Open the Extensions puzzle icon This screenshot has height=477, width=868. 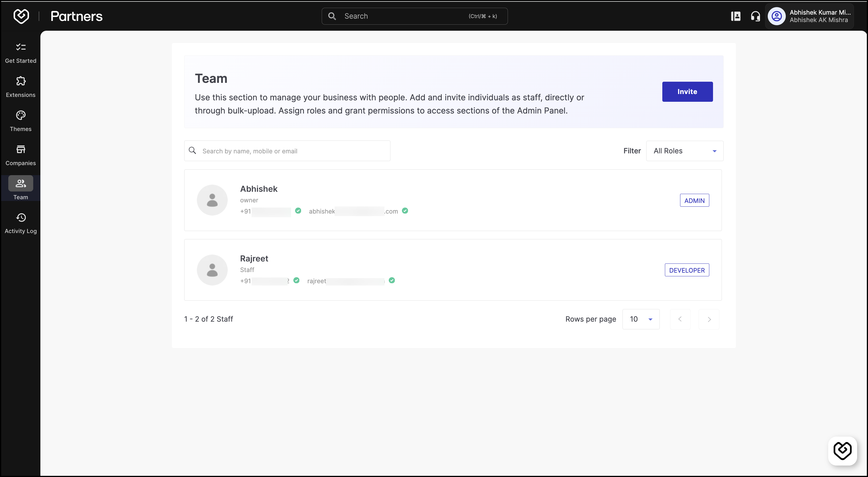click(x=21, y=81)
